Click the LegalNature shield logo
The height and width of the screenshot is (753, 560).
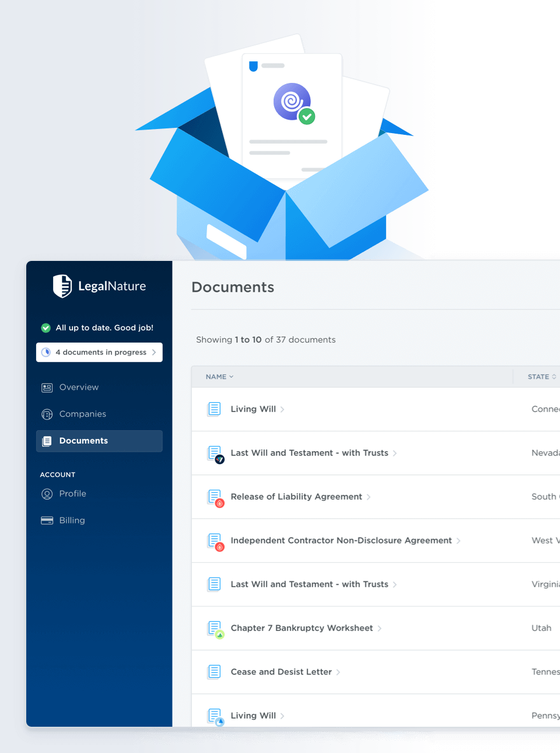click(62, 286)
